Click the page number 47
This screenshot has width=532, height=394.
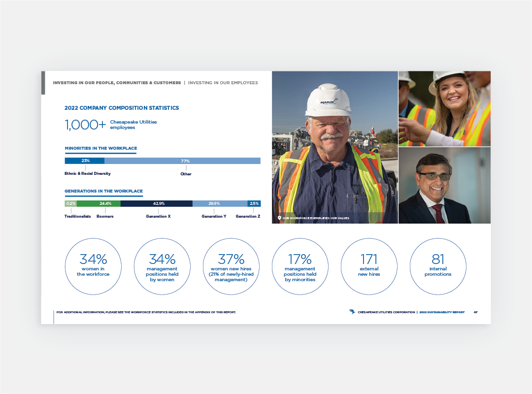[x=475, y=312]
